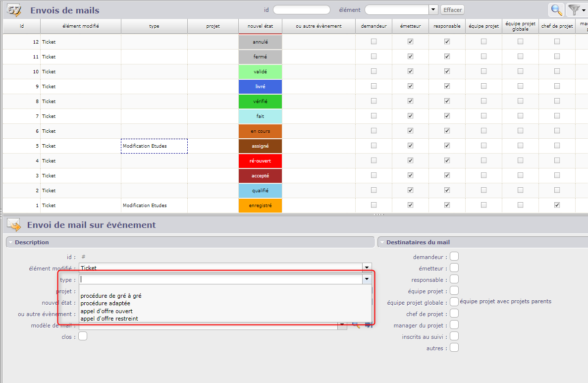Click the magnifier icon next to modèle de mail
Screen dimensions: 588x383
tap(355, 325)
